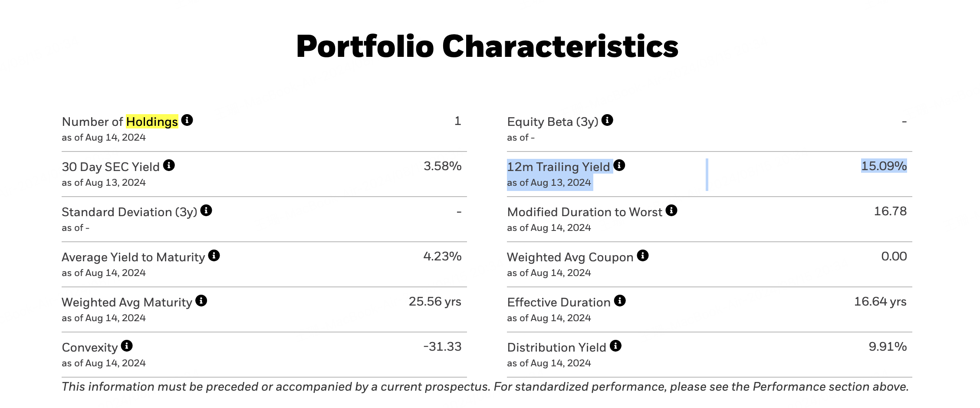Click the Portfolio Characteristics heading
The height and width of the screenshot is (408, 980).
click(487, 46)
